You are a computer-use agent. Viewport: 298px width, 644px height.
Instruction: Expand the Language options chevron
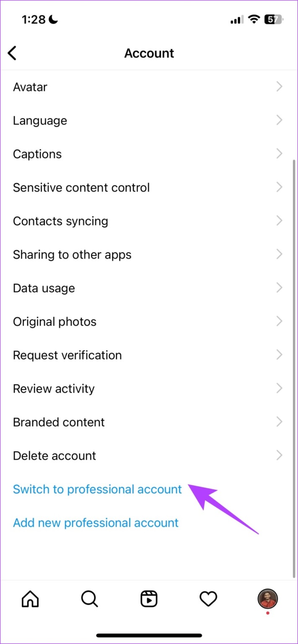tap(279, 120)
